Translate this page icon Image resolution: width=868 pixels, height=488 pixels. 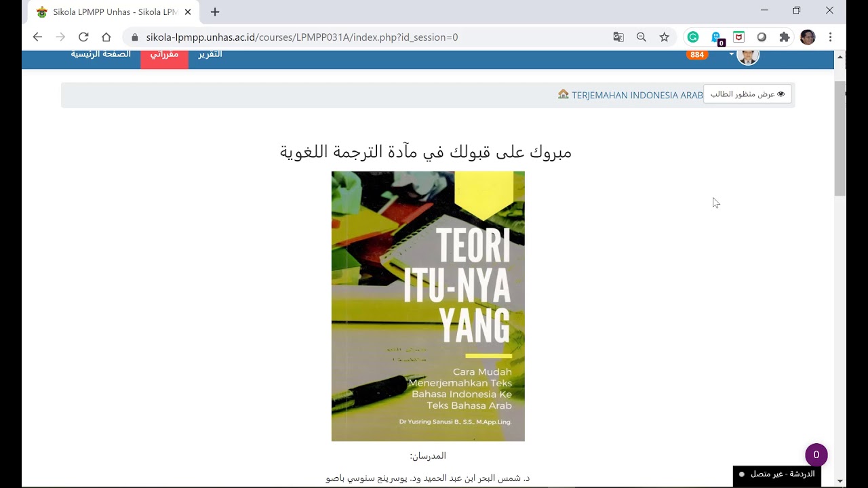[x=618, y=37]
